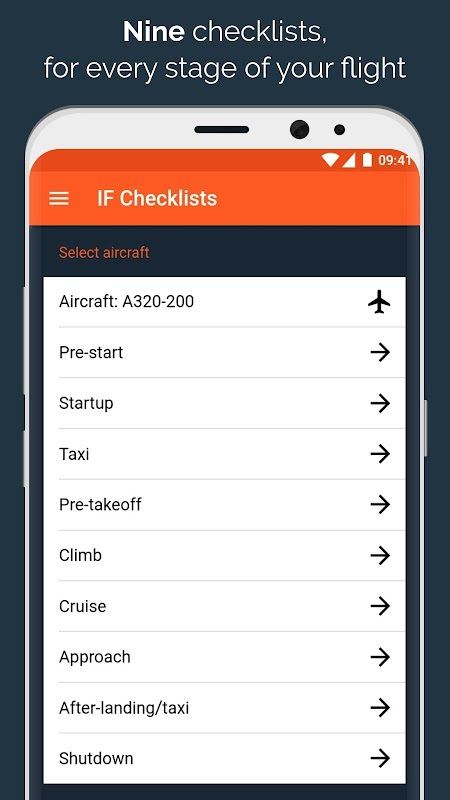Tap the arrow next to Pre-start
This screenshot has width=450, height=800.
[380, 353]
